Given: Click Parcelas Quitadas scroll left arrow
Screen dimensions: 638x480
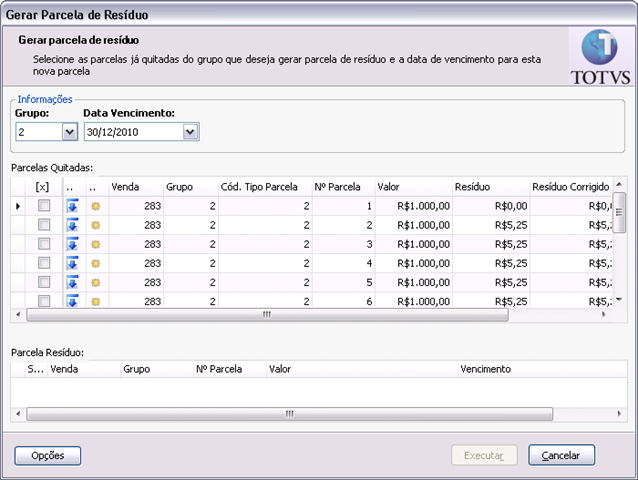Looking at the screenshot, I should click(18, 314).
